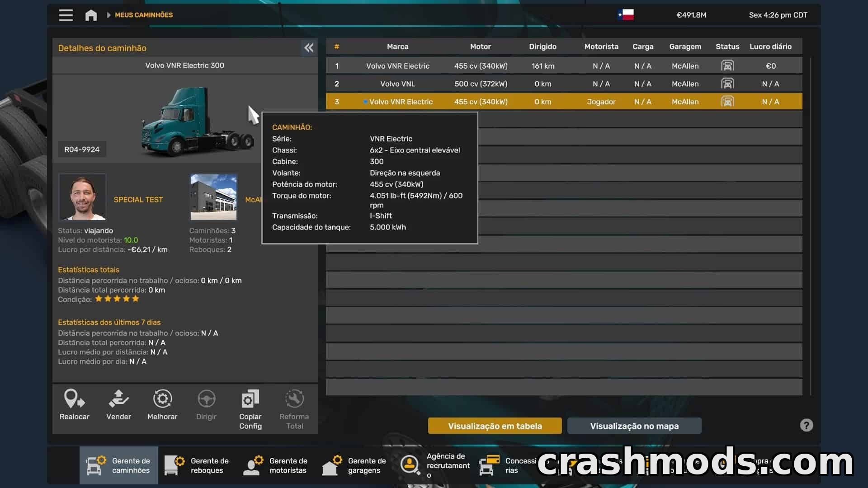This screenshot has width=868, height=488.
Task: Open Gerente de motoristas tab
Action: point(276,465)
